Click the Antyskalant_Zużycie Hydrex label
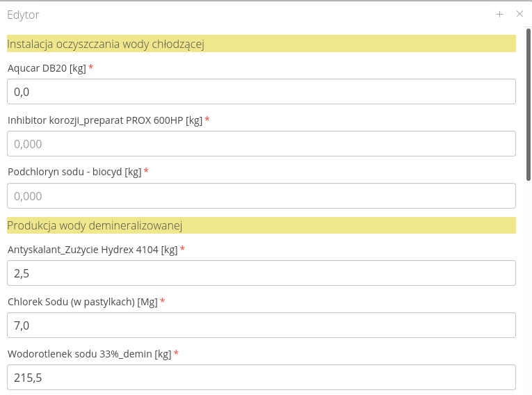The image size is (532, 395). click(x=92, y=250)
